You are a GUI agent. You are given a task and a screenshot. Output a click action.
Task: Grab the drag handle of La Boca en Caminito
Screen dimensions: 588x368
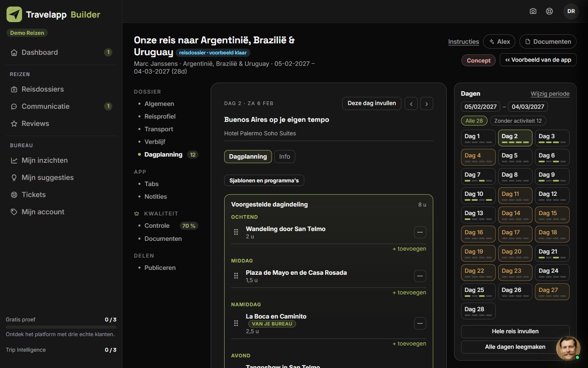[x=236, y=323]
